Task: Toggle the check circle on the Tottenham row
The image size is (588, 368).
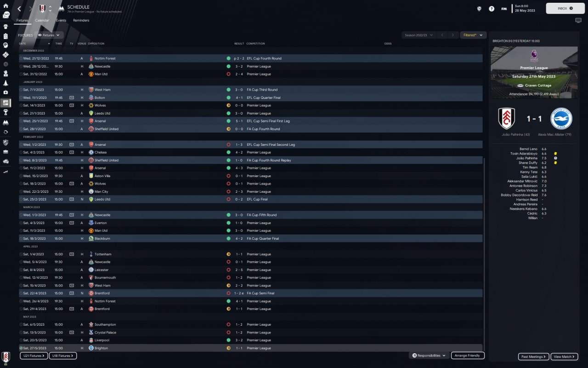Action: click(x=21, y=254)
